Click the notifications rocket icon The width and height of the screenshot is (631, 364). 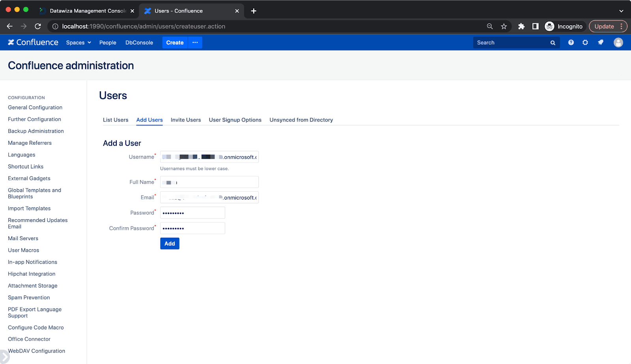(x=600, y=42)
